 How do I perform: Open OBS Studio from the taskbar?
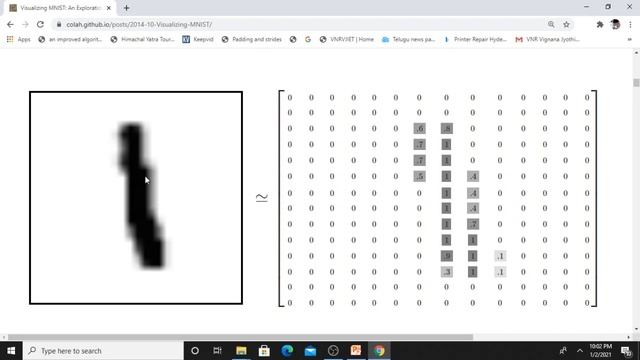click(333, 351)
